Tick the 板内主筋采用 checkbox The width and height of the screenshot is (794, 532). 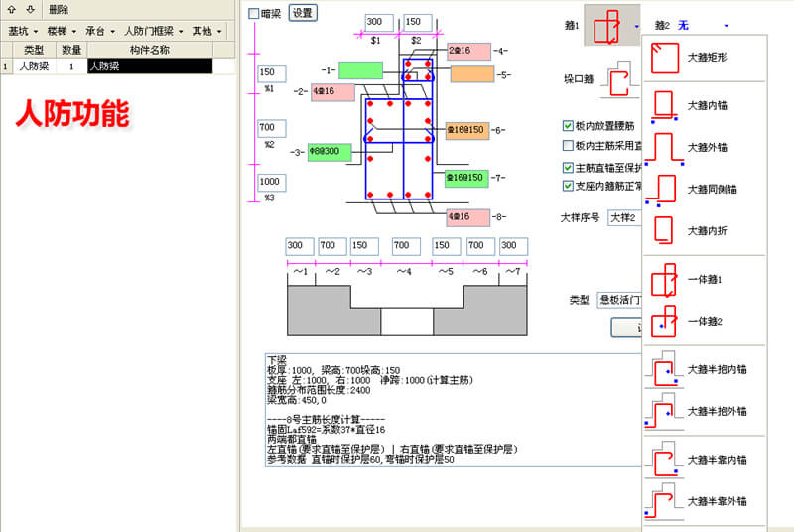[x=568, y=146]
